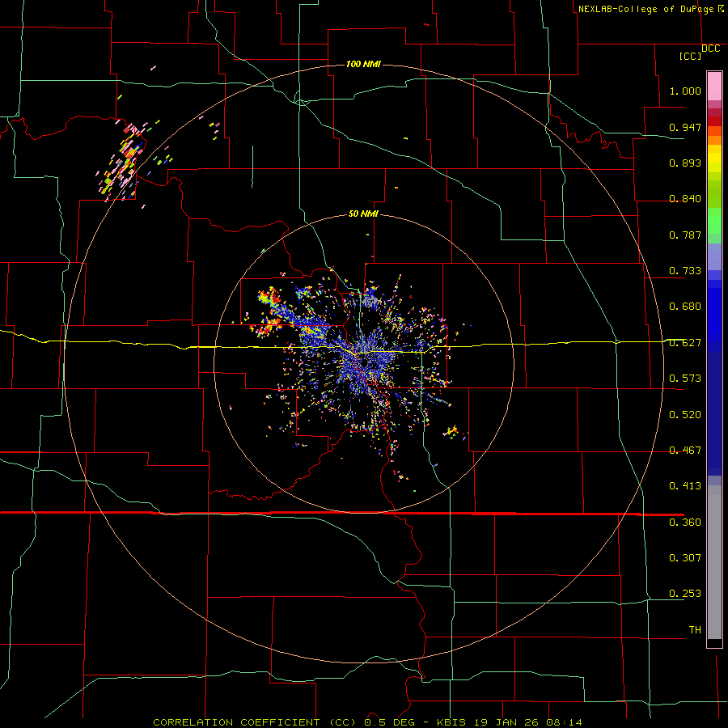The image size is (728, 728).
Task: Click the 0.307 color scale value
Action: [x=685, y=558]
